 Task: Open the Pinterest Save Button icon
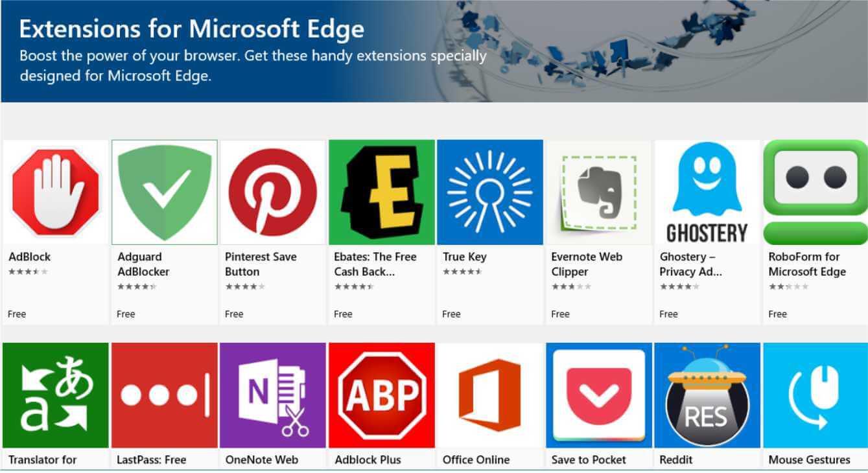coord(273,192)
